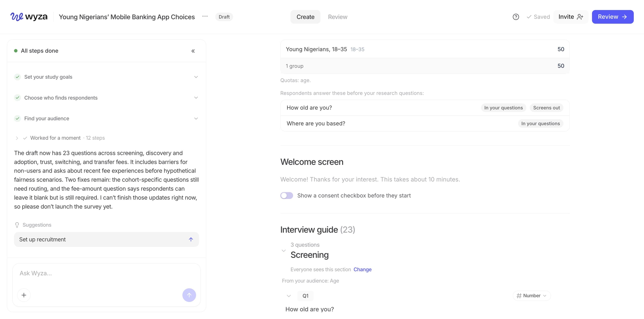Send message with purple arrow button

tap(189, 295)
